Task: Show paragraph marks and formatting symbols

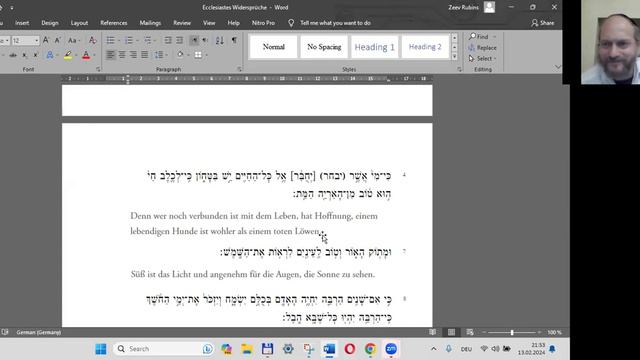Action: (234, 40)
